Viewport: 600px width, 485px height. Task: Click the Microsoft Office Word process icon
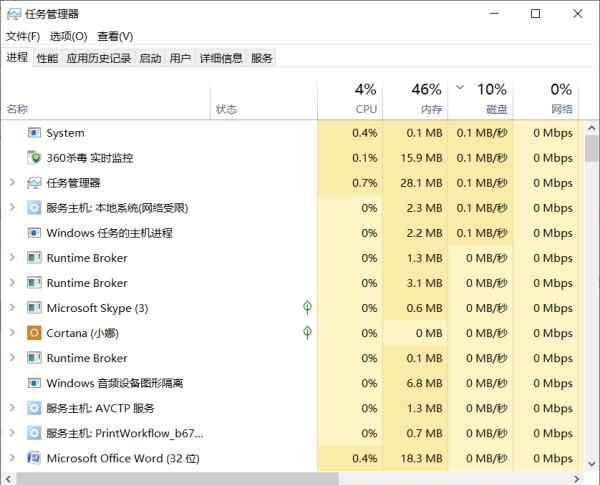click(x=34, y=458)
